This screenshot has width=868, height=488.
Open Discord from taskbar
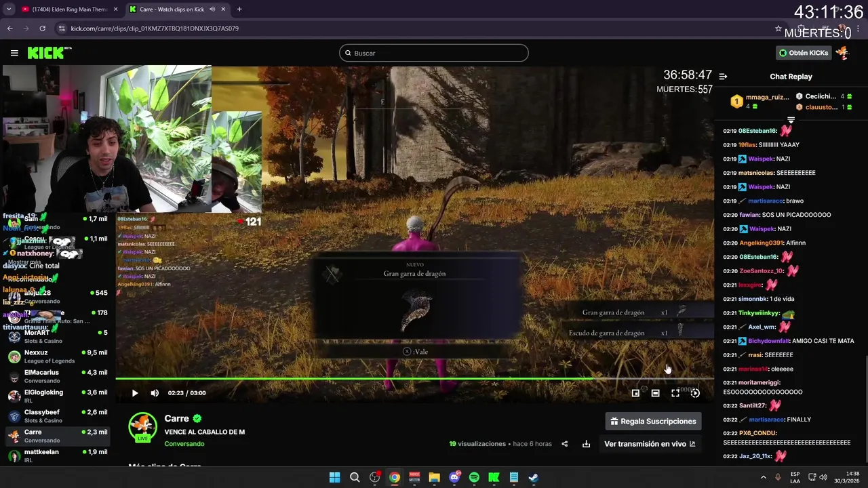[454, 477]
